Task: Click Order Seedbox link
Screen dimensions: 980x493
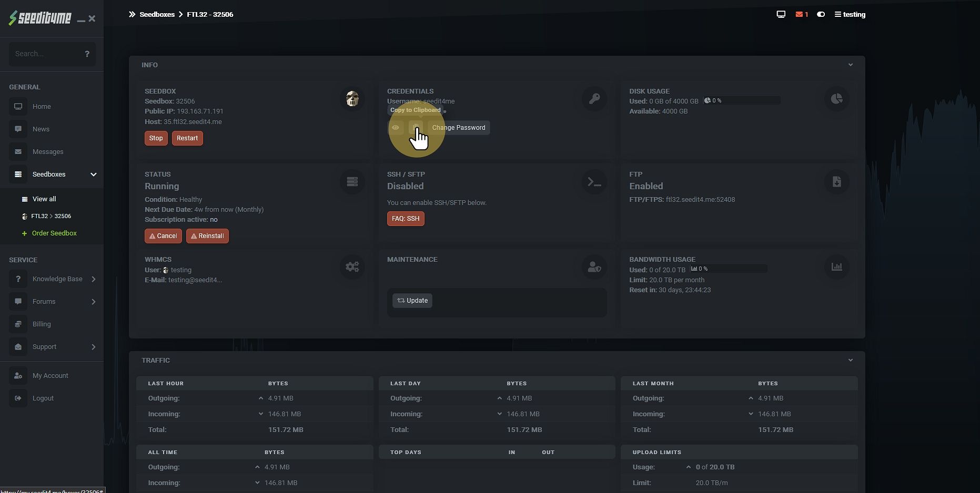Action: (54, 233)
